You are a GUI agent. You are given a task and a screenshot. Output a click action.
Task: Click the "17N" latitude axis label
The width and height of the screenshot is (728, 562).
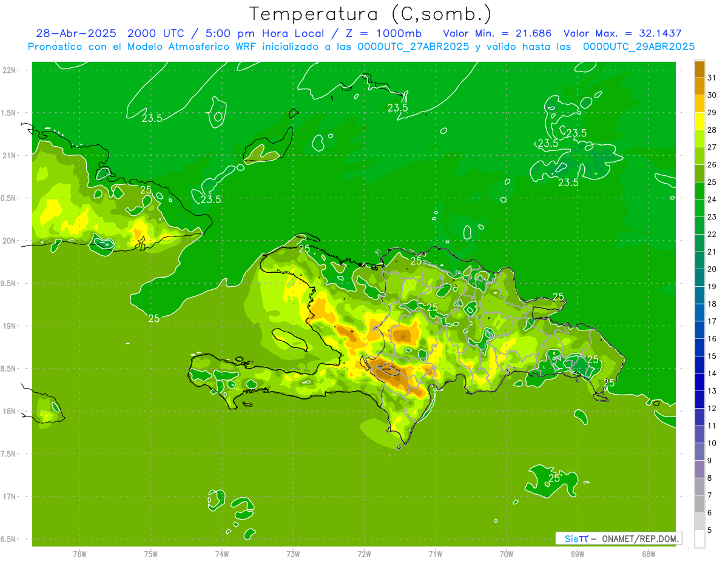(x=10, y=497)
